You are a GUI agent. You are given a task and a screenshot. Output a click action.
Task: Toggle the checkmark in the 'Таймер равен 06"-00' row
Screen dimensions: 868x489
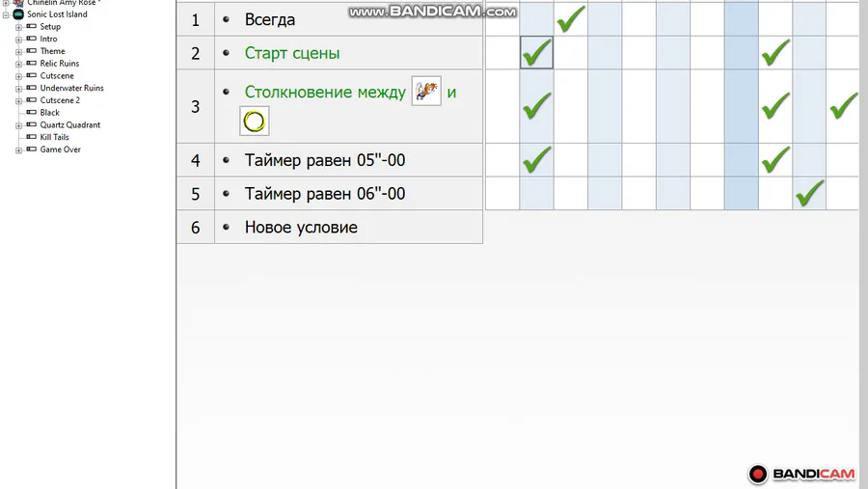pyautogui.click(x=810, y=193)
